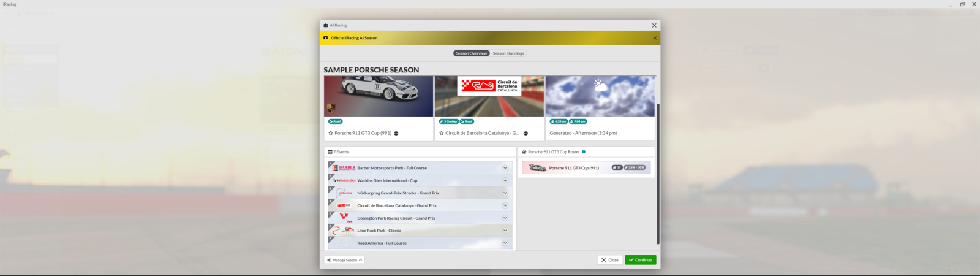Dismiss the Official iRacing AI Season banner
980x276 pixels.
coord(655,38)
